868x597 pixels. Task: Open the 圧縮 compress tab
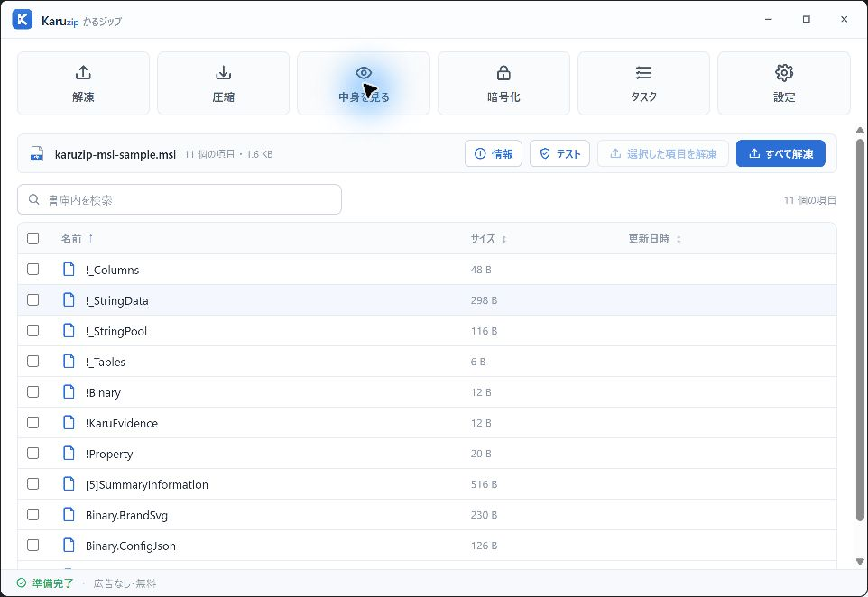tap(224, 84)
